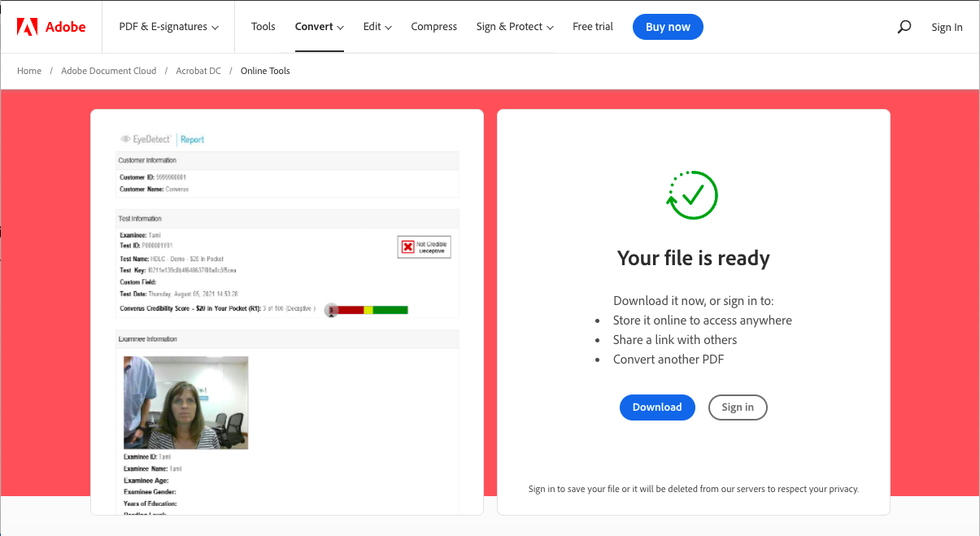The image size is (980, 536).
Task: Click the Adobe logo icon
Action: click(28, 27)
